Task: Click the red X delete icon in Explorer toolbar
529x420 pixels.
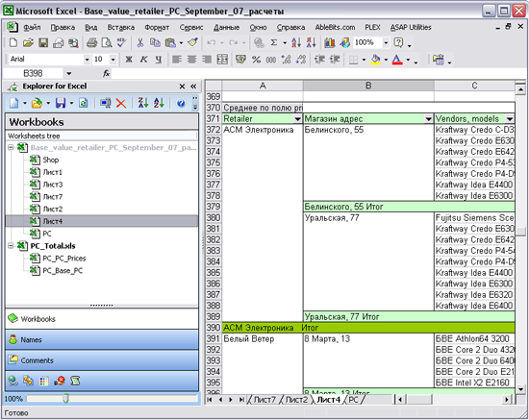Action: 121,103
